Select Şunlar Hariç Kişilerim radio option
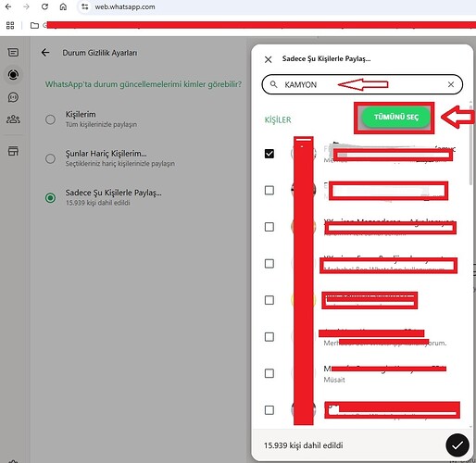Viewport: 476px width, 463px height. click(50, 158)
